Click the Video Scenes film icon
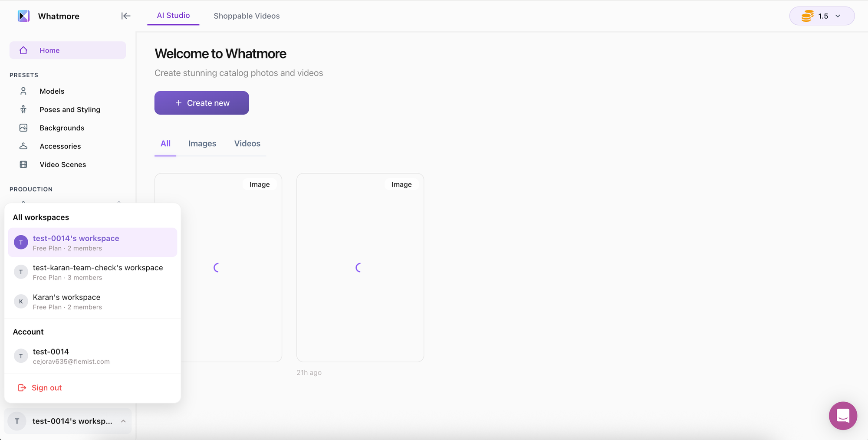Image resolution: width=868 pixels, height=440 pixels. click(x=23, y=164)
